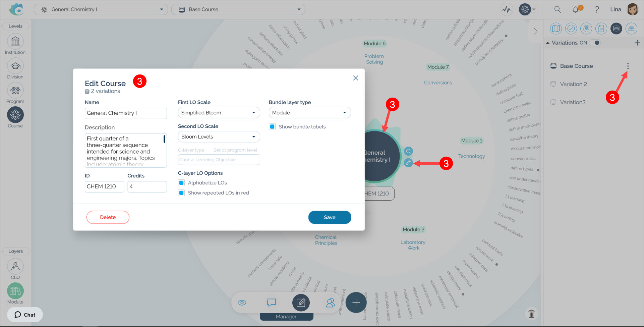Uncheck Show bundle labels checkbox
Screen dimensions: 644x327
(x=272, y=127)
